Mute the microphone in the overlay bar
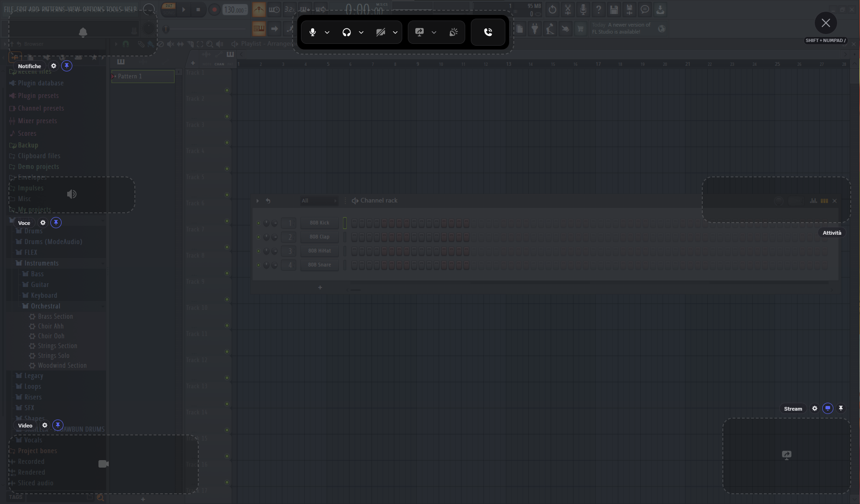860x504 pixels. point(313,32)
